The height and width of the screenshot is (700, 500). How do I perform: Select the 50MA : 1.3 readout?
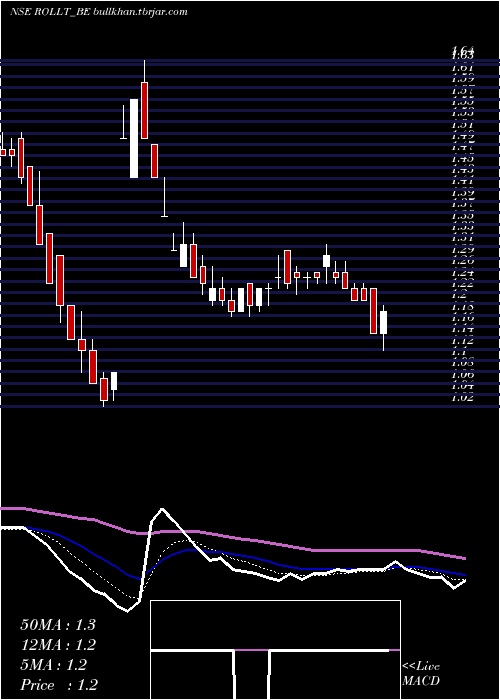click(58, 625)
